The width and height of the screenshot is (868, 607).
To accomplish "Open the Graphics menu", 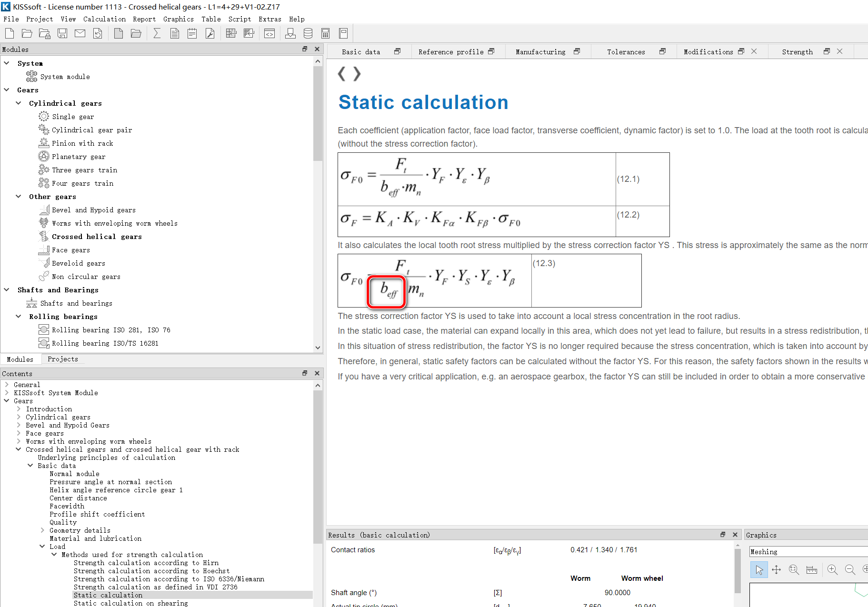I will pos(179,19).
